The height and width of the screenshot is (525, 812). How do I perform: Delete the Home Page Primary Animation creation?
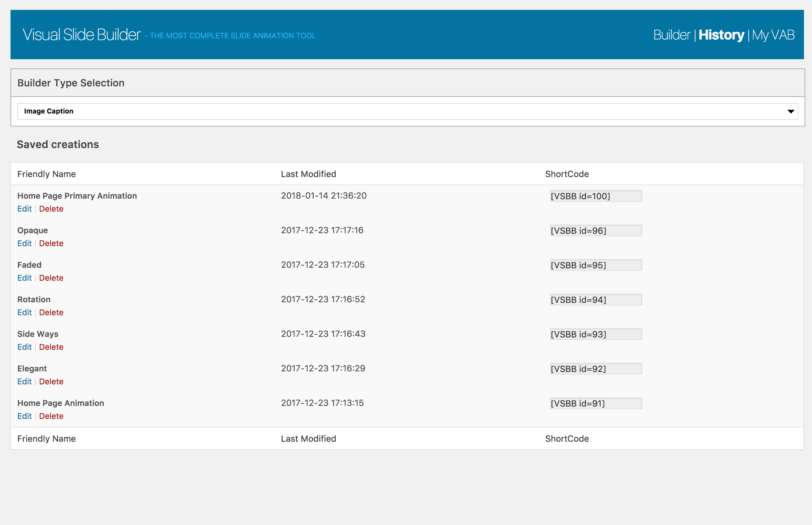tap(51, 209)
